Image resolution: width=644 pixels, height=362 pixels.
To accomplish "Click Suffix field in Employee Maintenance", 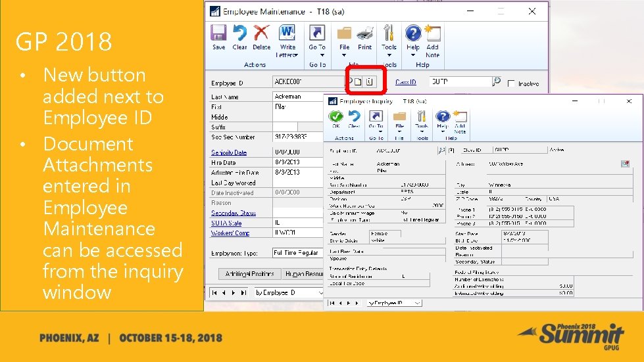I will [285, 127].
